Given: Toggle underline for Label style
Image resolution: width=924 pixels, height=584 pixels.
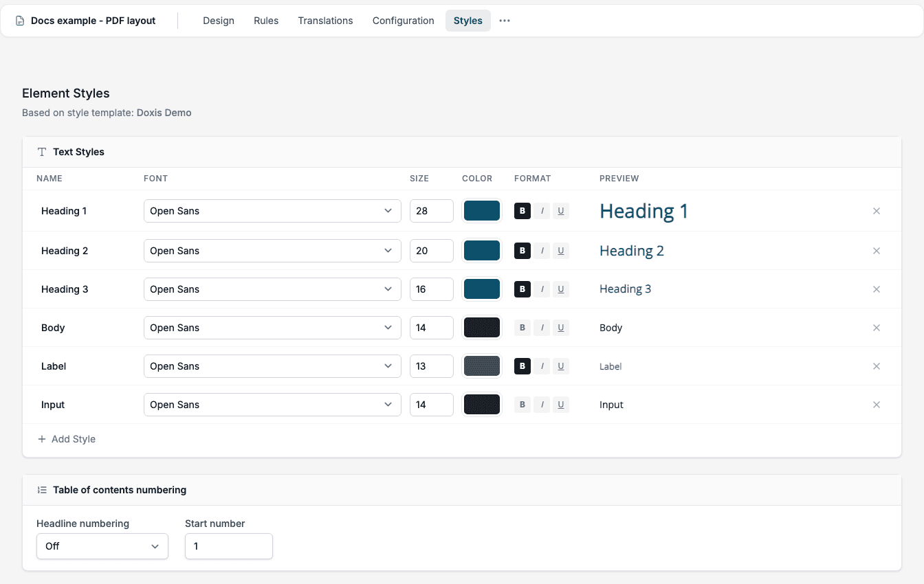Looking at the screenshot, I should pos(561,366).
